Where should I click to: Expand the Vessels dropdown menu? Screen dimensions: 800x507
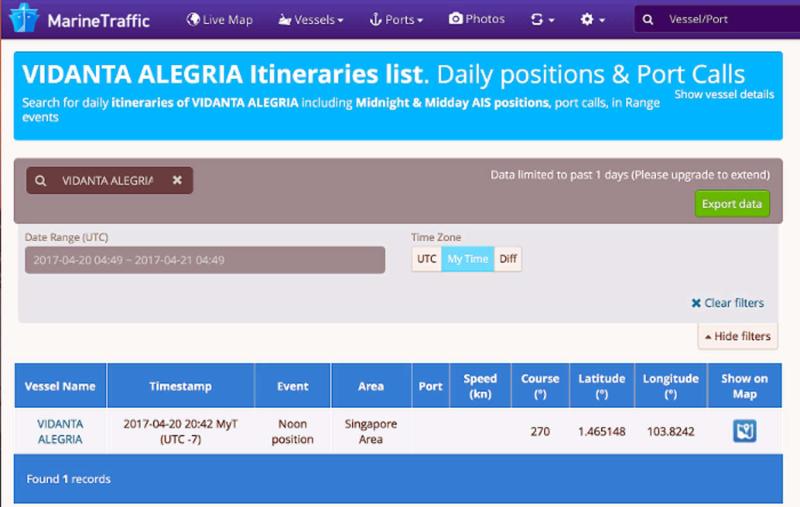(311, 20)
